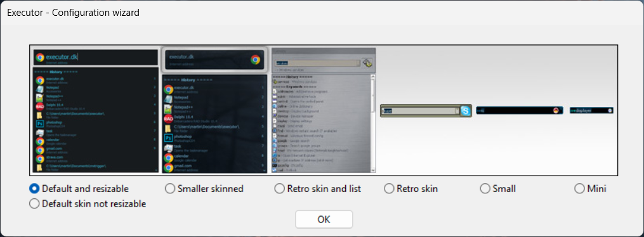Screen dimensions: 644x237
Task: Choose the Small layout option
Action: pyautogui.click(x=498, y=189)
